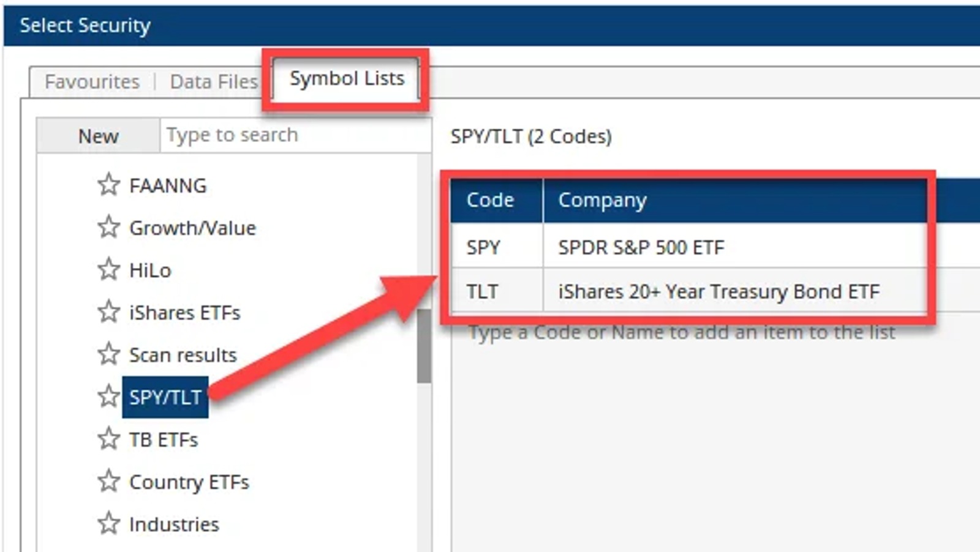Select the Symbol Lists tab
This screenshot has height=552, width=980.
pos(347,78)
